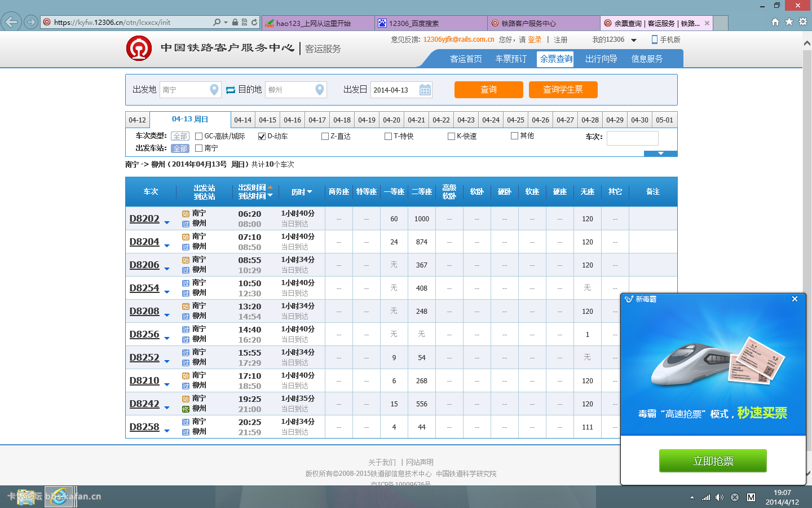The image size is (812, 508).
Task: Expand stops for train D8254
Action: tap(167, 292)
